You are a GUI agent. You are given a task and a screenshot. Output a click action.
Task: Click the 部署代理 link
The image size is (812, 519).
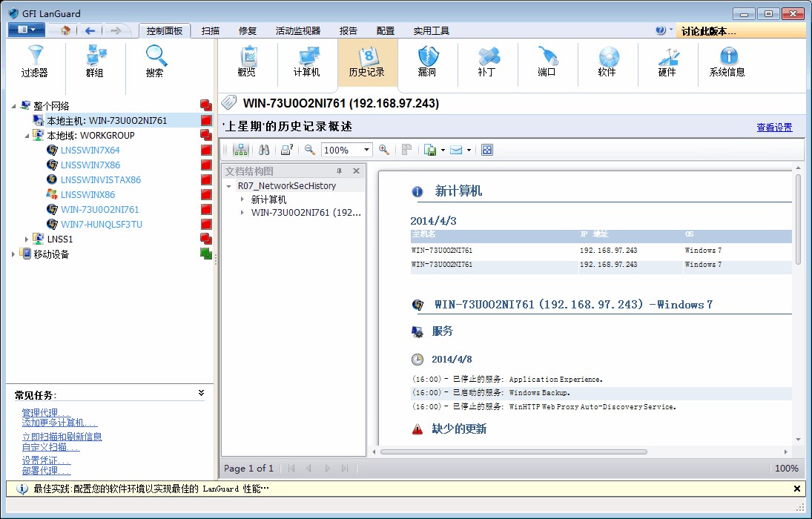[46, 471]
